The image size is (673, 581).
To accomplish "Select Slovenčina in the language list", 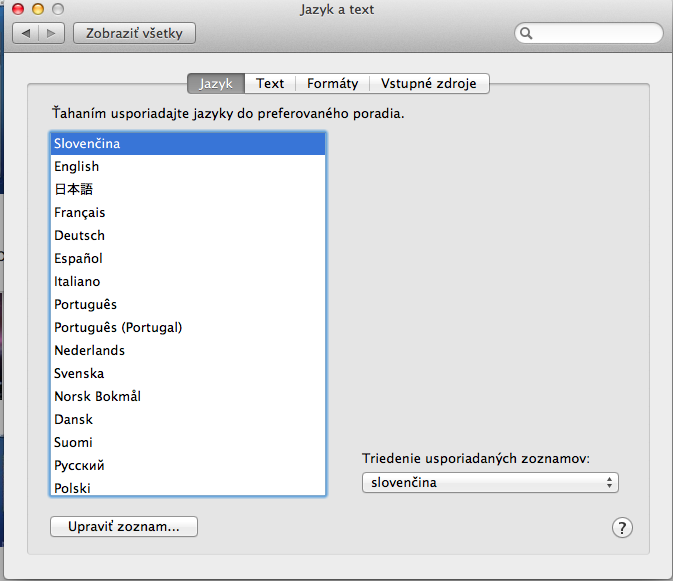I will point(188,143).
